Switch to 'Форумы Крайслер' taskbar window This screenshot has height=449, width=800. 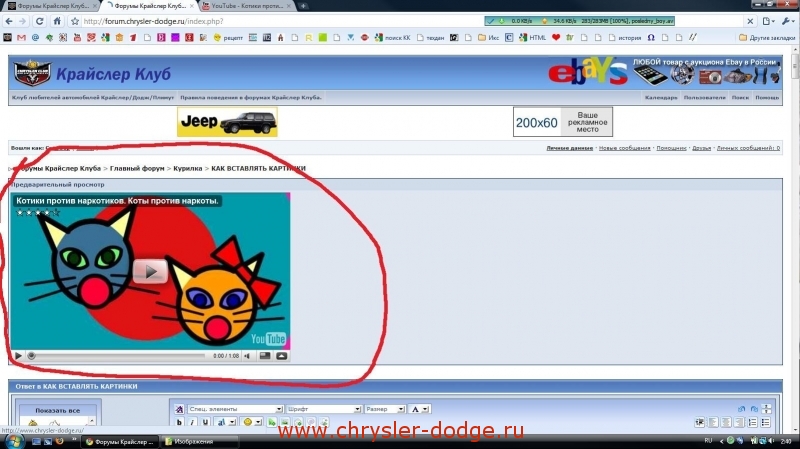(x=121, y=442)
